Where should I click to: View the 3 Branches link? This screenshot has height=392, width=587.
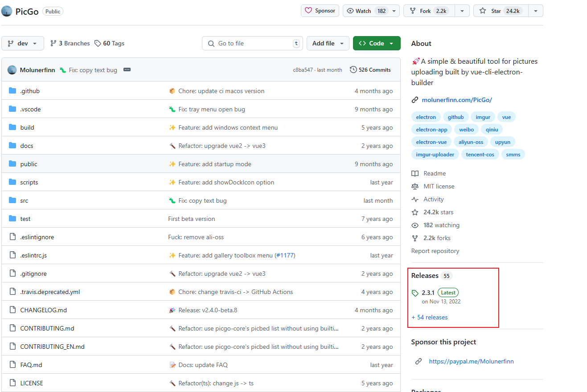pyautogui.click(x=70, y=43)
